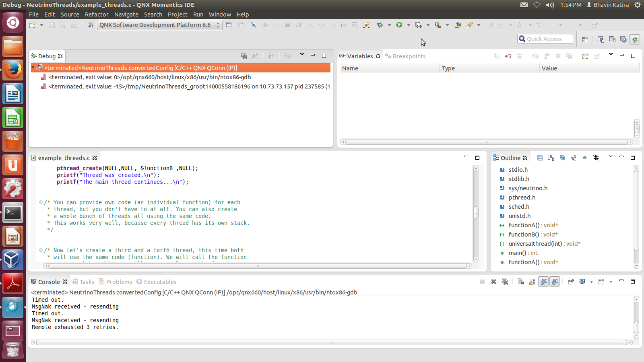Viewport: 644px width, 362px height.
Task: Open the QNX Software Development Platform dropdown
Action: coord(159,25)
